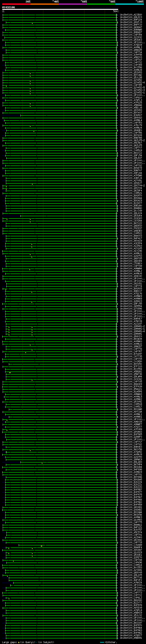Image resolution: width=146 pixels, height=644 pixels.
Task: Select hit label UniRef100_B0I556
Action: click(131, 67)
